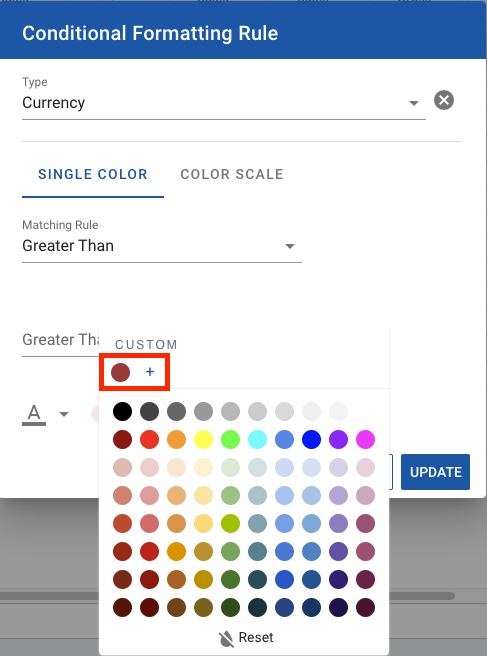
Task: Select the saved custom dark red swatch
Action: click(x=120, y=372)
